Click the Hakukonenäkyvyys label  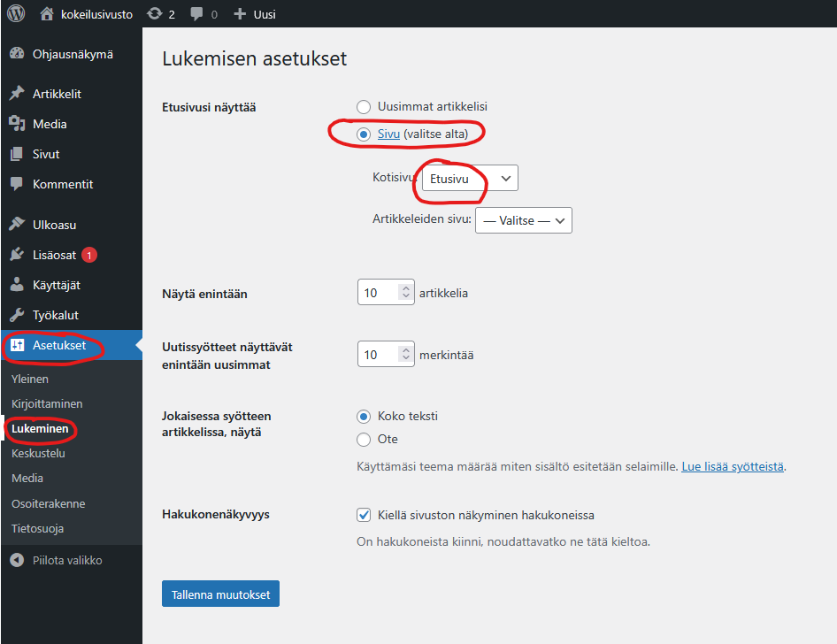pos(216,514)
